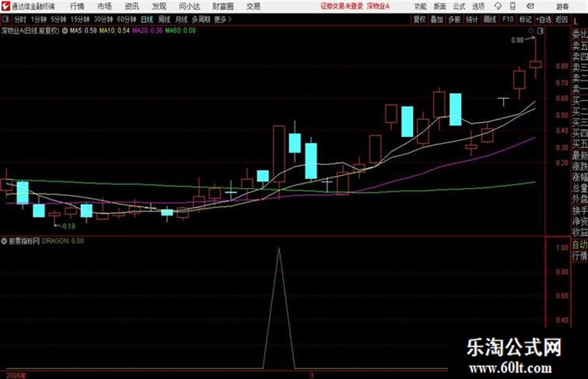Click the 标记 mark toolbar button
The image size is (588, 379).
click(x=525, y=19)
